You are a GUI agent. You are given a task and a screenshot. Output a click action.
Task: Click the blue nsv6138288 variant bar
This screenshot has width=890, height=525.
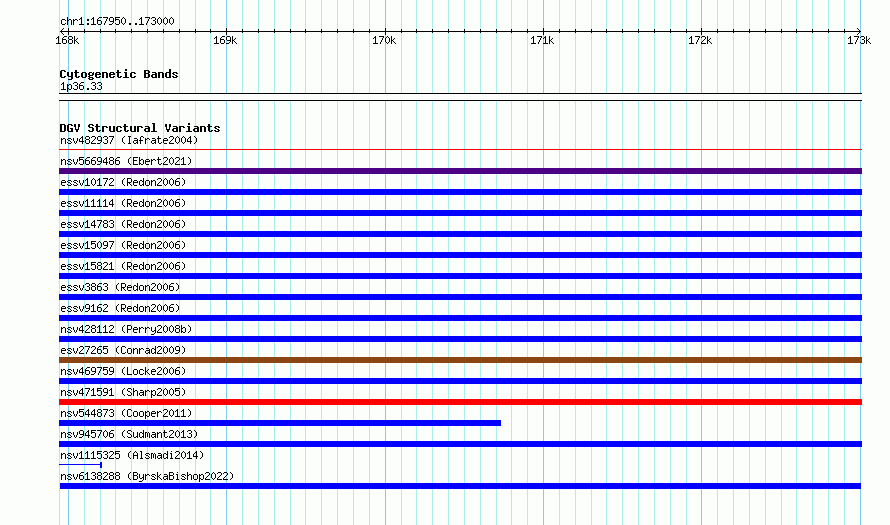(460, 486)
